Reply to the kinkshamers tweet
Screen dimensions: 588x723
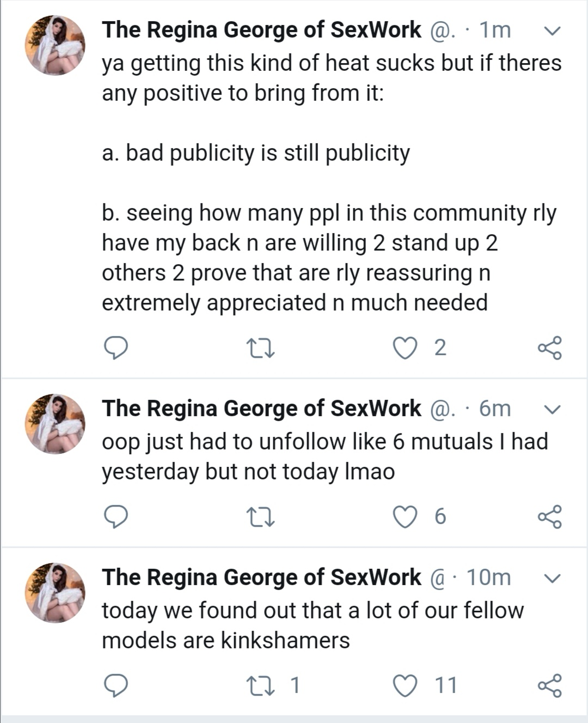point(115,685)
